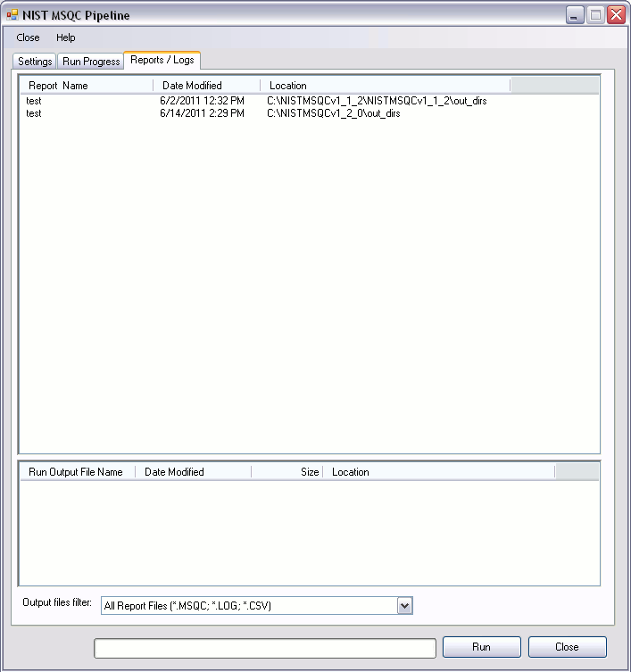Click the Size column header
Viewport: 631px width, 672px height.
(286, 472)
